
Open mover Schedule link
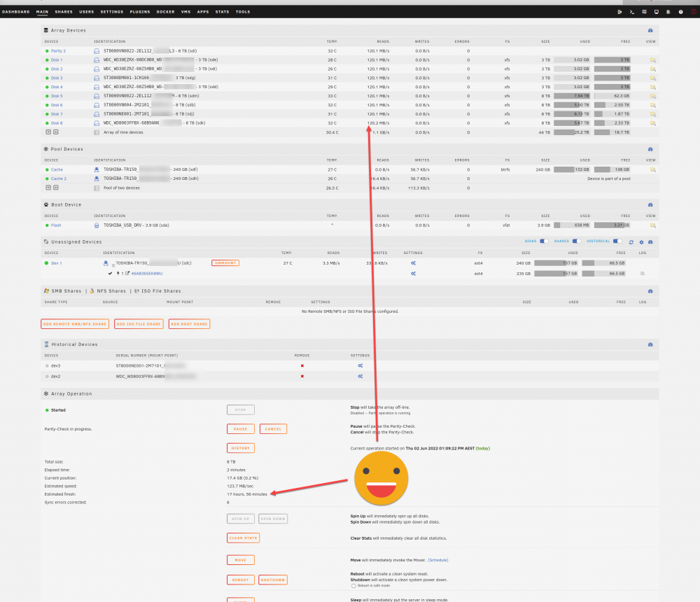coord(438,560)
